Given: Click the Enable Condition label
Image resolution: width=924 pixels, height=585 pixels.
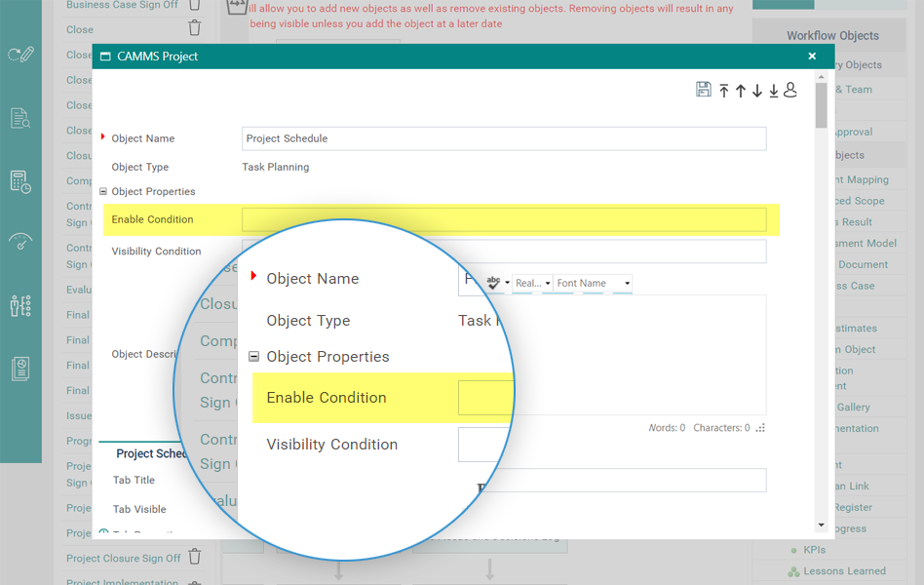Looking at the screenshot, I should [153, 219].
